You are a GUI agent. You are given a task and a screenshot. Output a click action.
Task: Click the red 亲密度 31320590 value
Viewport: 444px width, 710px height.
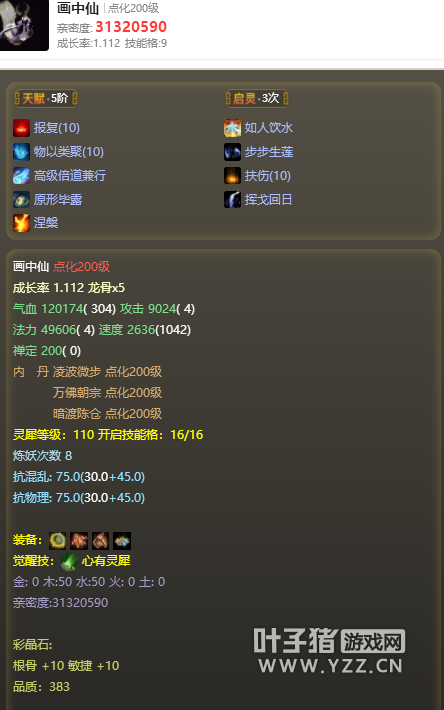click(x=131, y=27)
